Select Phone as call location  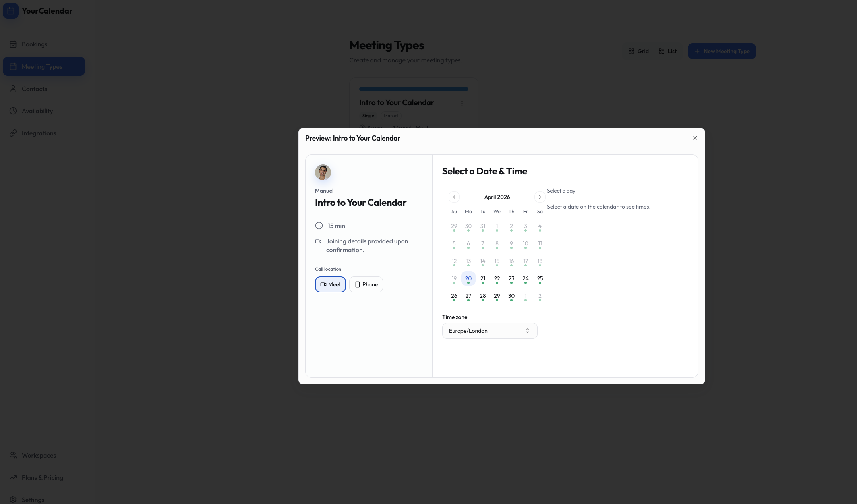(366, 284)
